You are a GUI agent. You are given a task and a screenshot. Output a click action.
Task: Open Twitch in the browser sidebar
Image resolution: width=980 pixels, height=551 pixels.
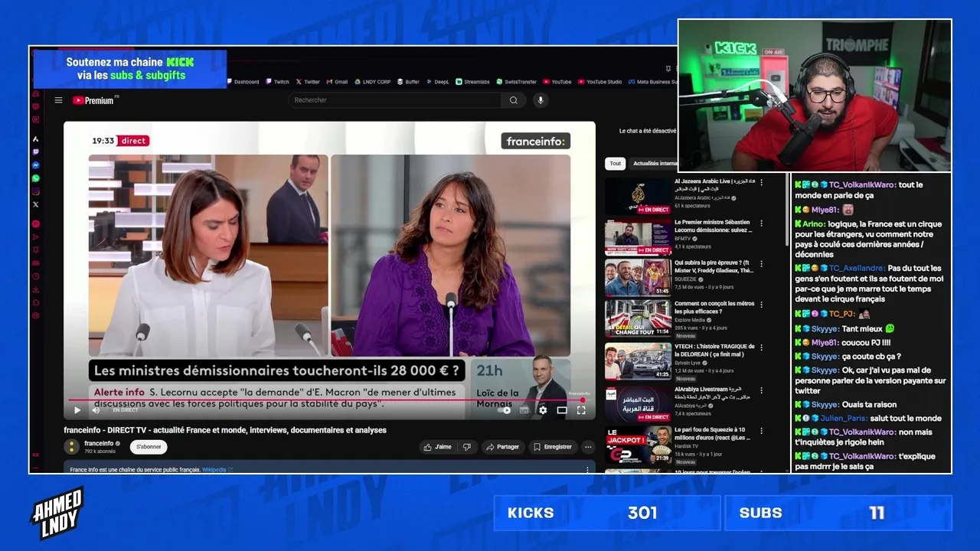36,152
